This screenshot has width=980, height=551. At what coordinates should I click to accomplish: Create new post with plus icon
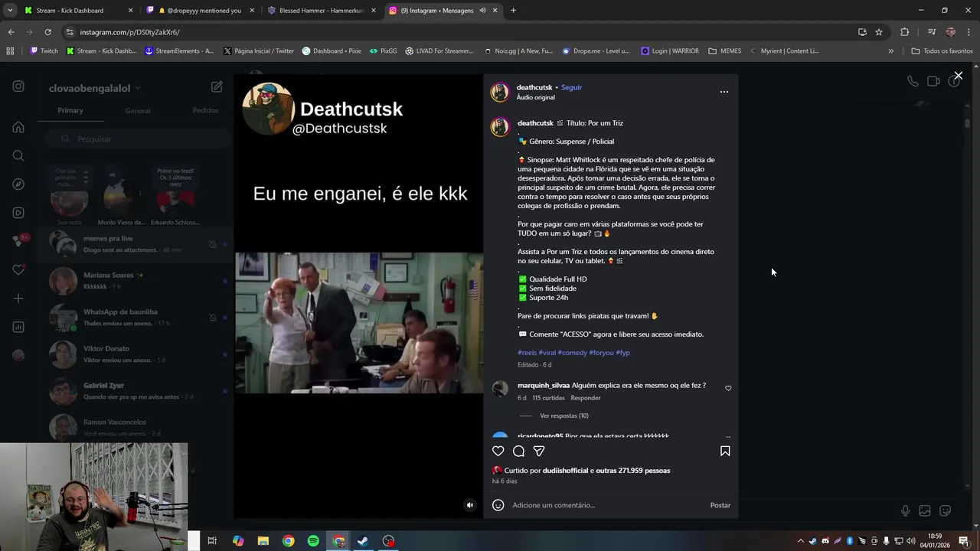tap(18, 298)
